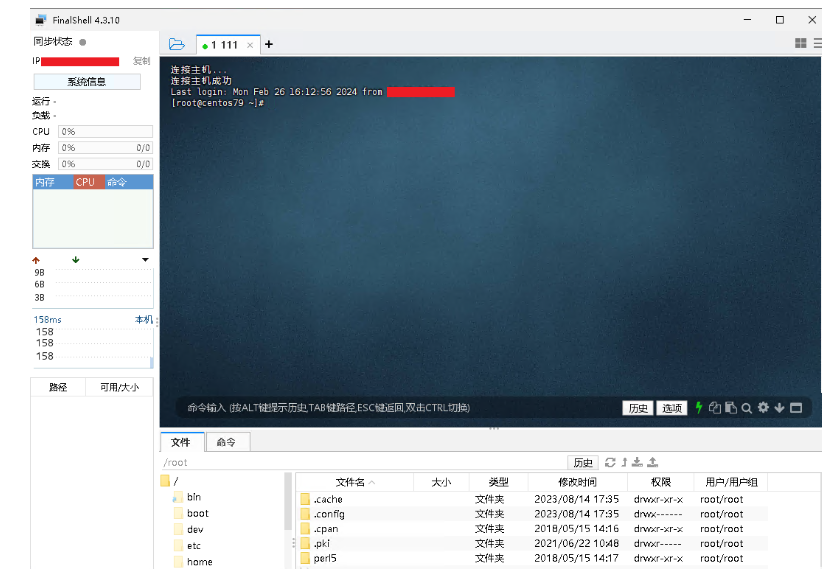Viewport: 822px width, 582px height.
Task: Select the .cache folder row
Action: (x=532, y=499)
